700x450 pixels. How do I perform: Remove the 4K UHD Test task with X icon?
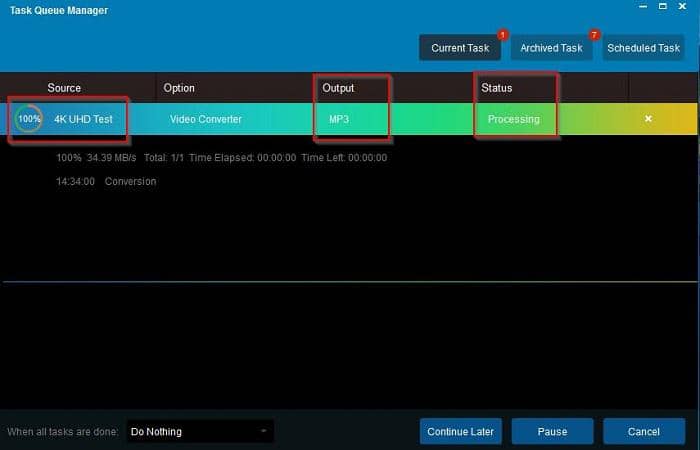tap(648, 119)
